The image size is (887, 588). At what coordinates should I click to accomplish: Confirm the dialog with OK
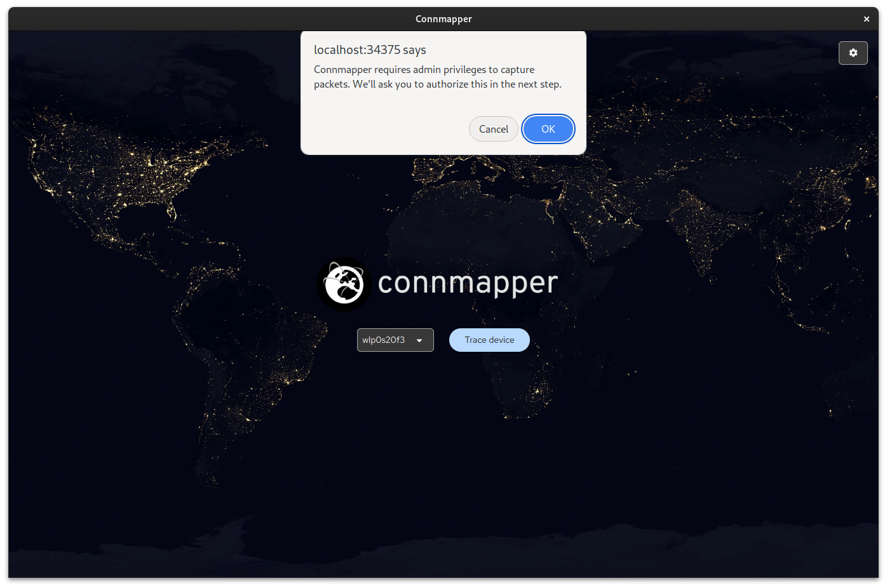click(x=548, y=129)
